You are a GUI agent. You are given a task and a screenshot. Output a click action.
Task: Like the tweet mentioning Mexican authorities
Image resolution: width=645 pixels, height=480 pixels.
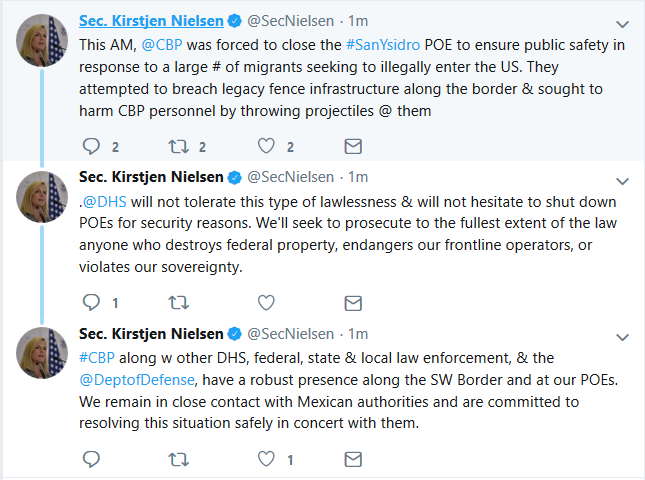click(x=267, y=459)
